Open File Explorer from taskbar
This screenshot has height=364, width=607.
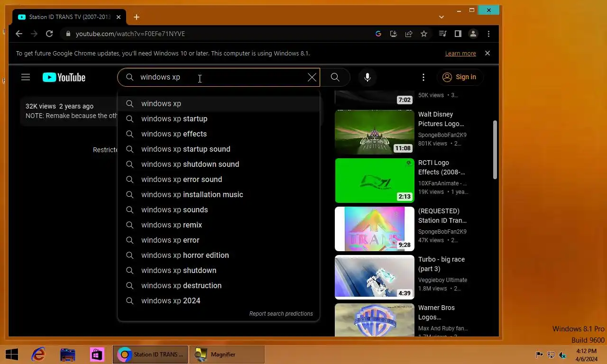pos(68,354)
